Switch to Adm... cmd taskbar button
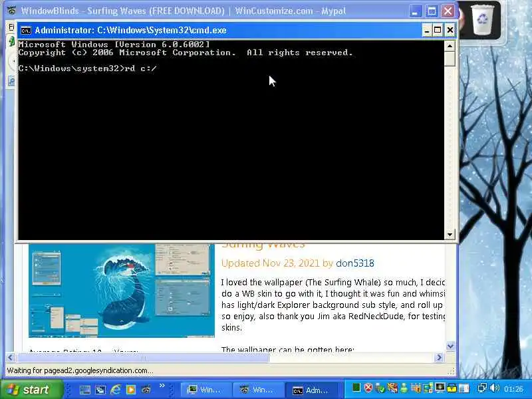 point(311,390)
